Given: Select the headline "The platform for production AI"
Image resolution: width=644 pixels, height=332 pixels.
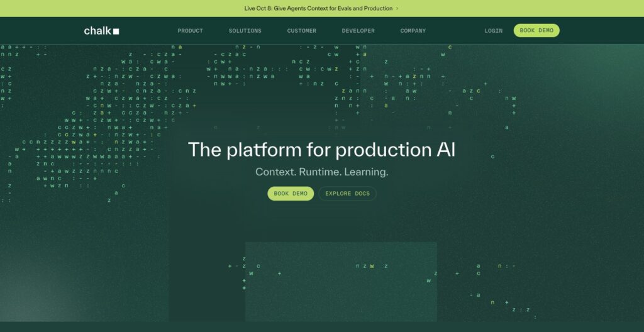Looking at the screenshot, I should [x=321, y=150].
